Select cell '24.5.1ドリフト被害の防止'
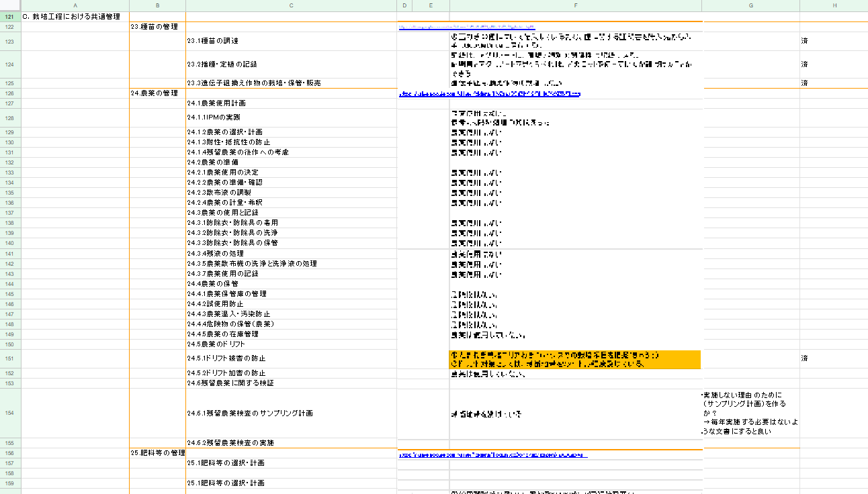This screenshot has width=868, height=494. pyautogui.click(x=226, y=358)
